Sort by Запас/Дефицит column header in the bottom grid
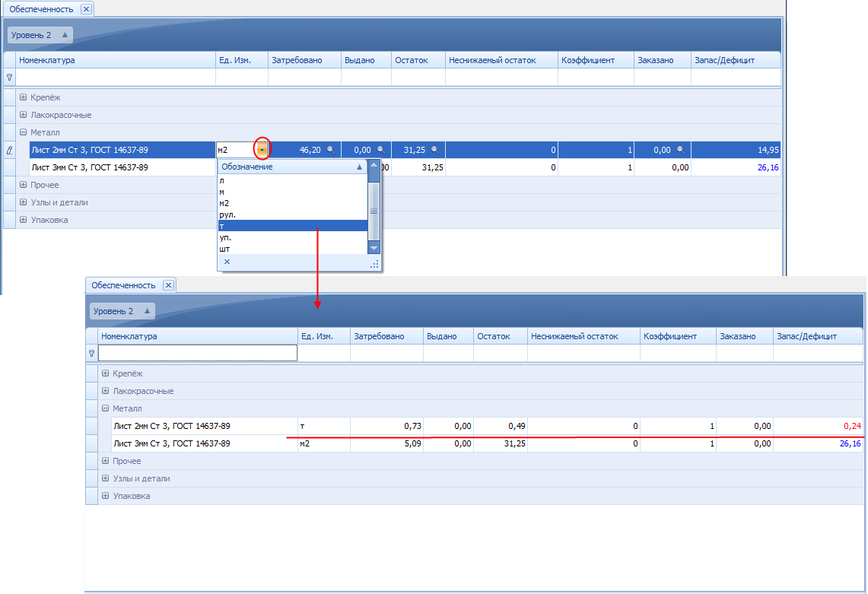868x594 pixels. pyautogui.click(x=818, y=336)
